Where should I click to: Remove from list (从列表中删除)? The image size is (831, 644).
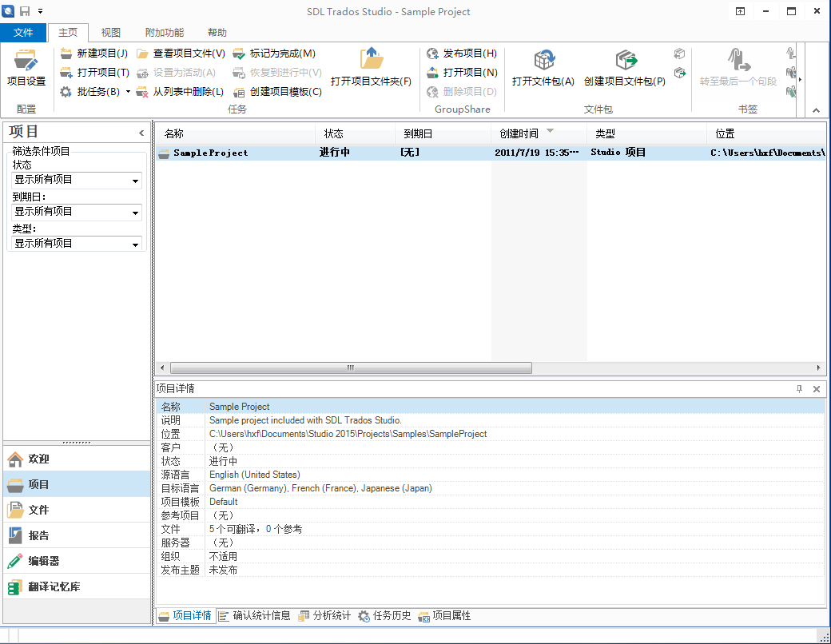181,92
